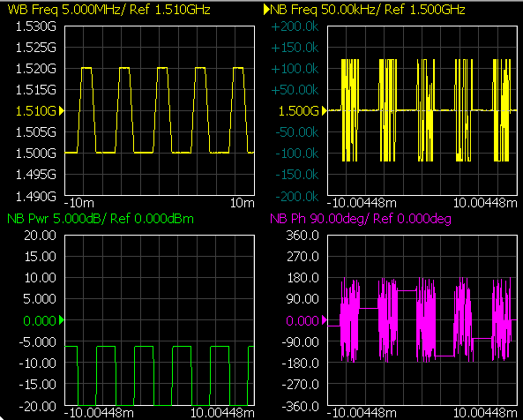The image size is (523, 420).
Task: Click the 360.0 phase scale label
Action: (x=303, y=236)
